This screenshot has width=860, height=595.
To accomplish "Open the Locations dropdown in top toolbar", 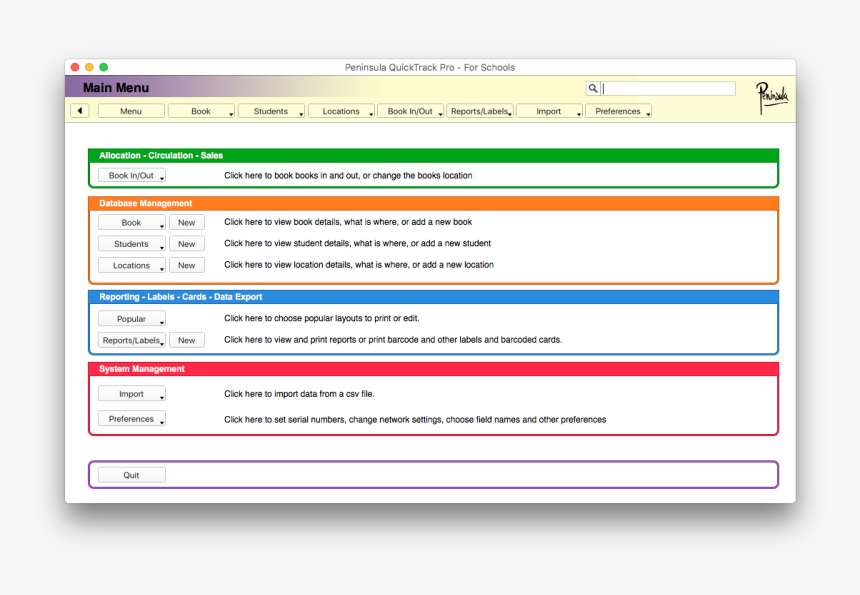I will coord(341,111).
